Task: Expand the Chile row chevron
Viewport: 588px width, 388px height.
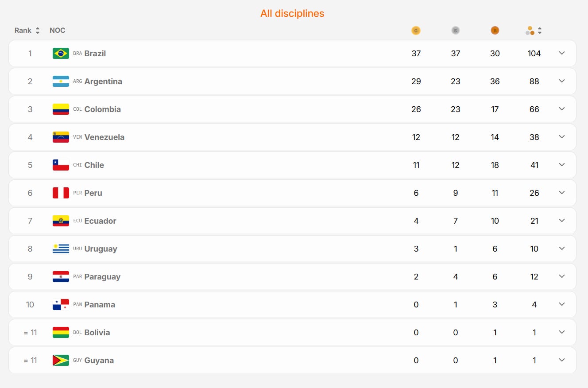Action: (562, 165)
